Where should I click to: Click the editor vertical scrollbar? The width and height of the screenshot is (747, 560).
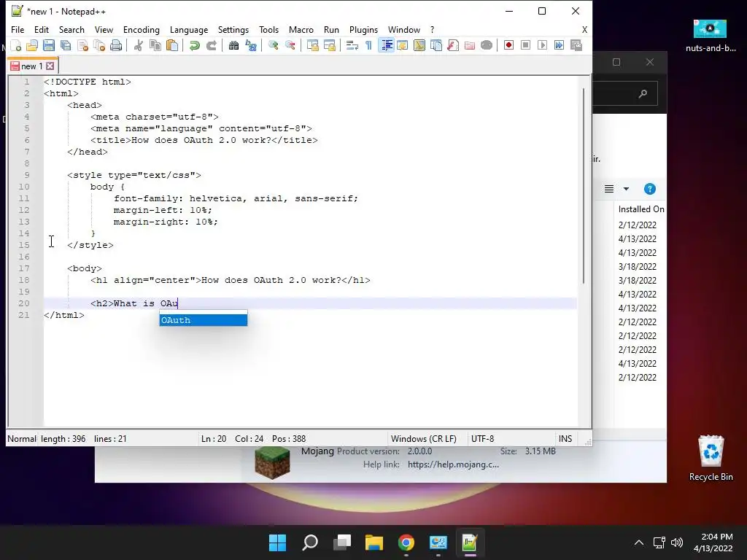pos(584,186)
